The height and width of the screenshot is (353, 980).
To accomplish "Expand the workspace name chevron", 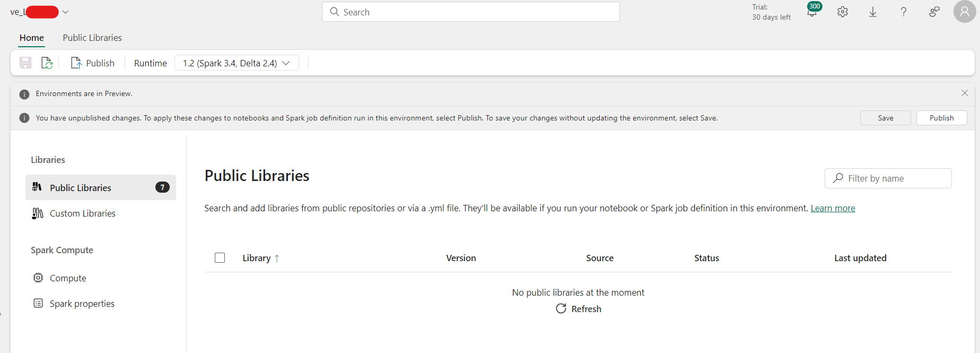I will pyautogui.click(x=65, y=12).
